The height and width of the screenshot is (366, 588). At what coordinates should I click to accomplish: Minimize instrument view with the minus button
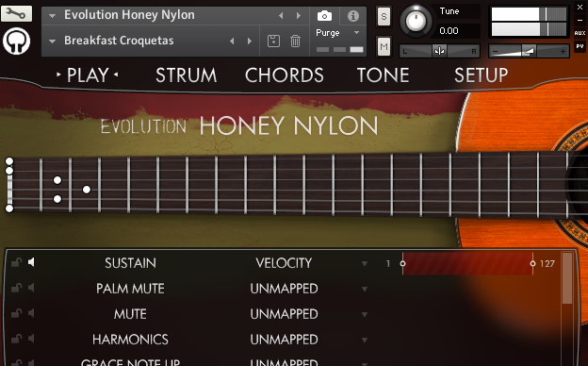(580, 20)
